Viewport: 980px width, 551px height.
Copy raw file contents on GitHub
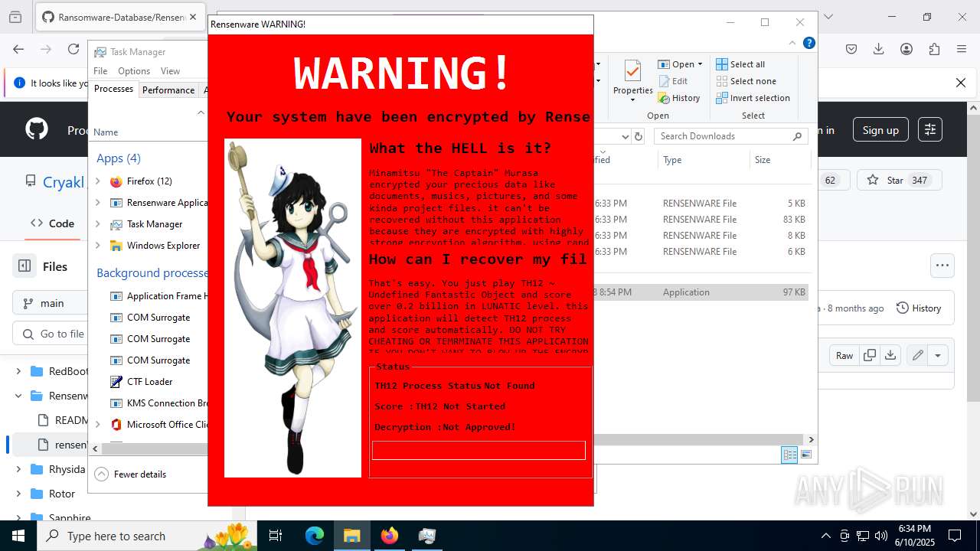coord(870,355)
